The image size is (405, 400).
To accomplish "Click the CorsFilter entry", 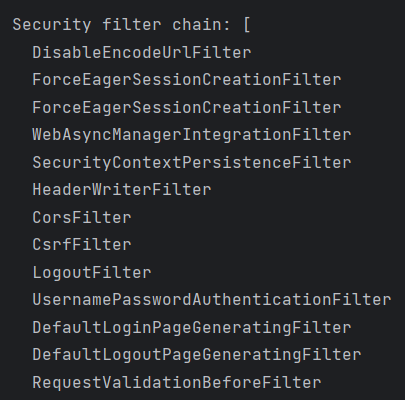I will point(82,218).
